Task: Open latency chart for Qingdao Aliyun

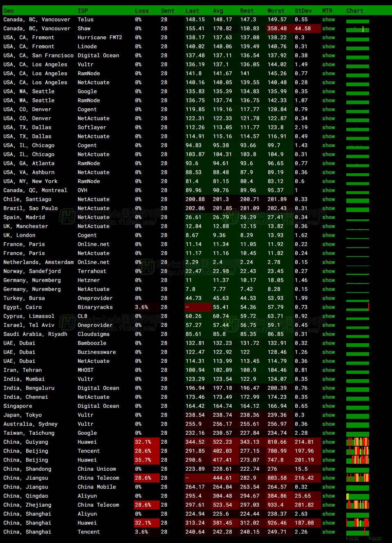Action: pyautogui.click(x=358, y=496)
